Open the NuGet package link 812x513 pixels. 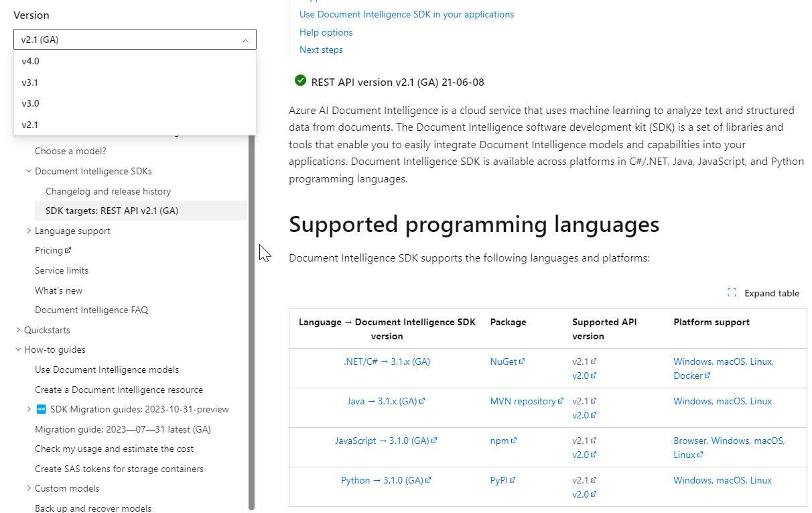pos(507,361)
